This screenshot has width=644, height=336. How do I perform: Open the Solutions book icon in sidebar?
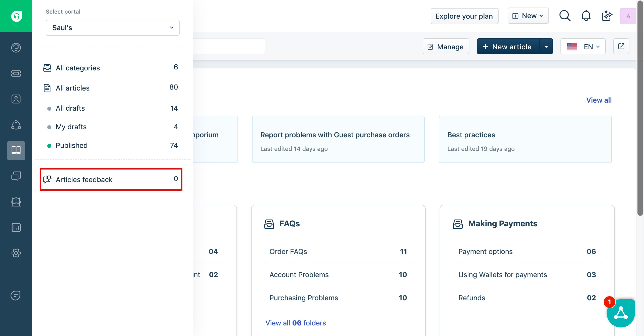tap(16, 150)
